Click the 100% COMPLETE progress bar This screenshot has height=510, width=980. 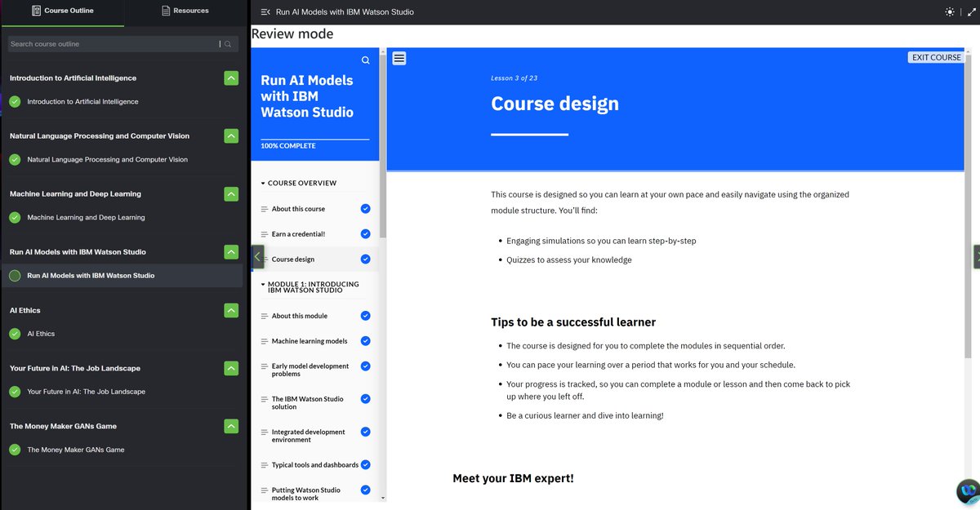315,140
